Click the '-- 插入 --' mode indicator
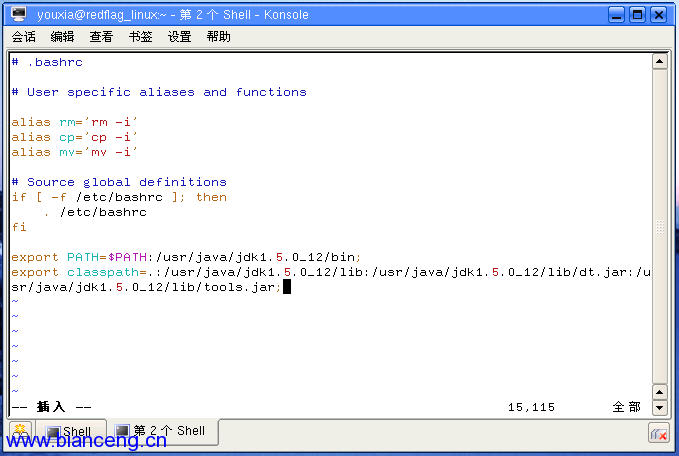 [52, 407]
